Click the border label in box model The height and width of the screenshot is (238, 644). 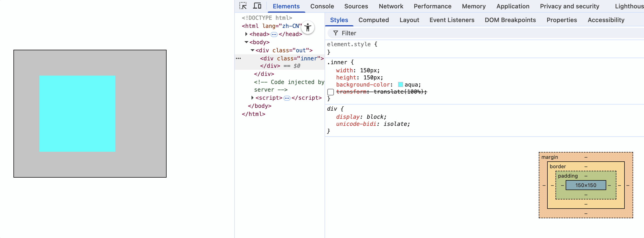coord(558,166)
